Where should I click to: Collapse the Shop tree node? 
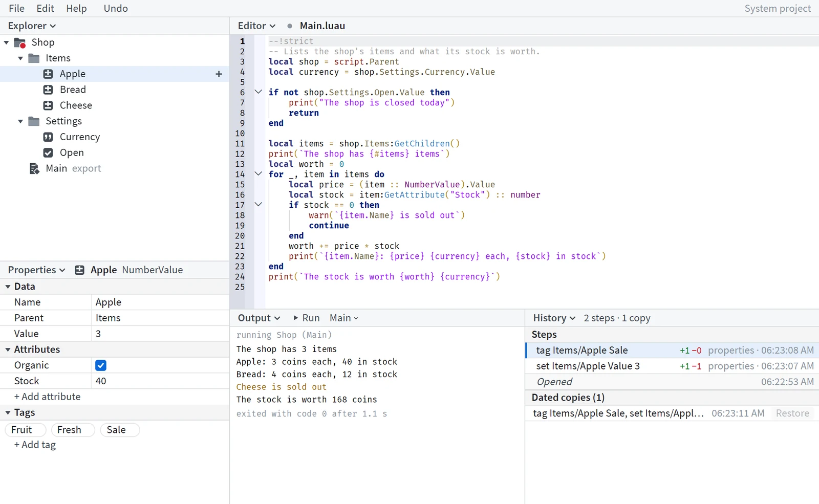coord(7,42)
